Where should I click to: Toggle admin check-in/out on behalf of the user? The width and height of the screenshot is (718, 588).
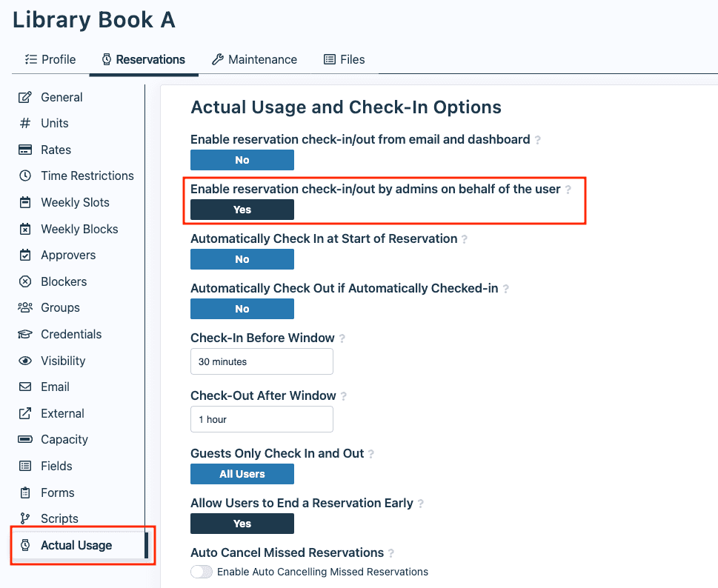point(242,210)
